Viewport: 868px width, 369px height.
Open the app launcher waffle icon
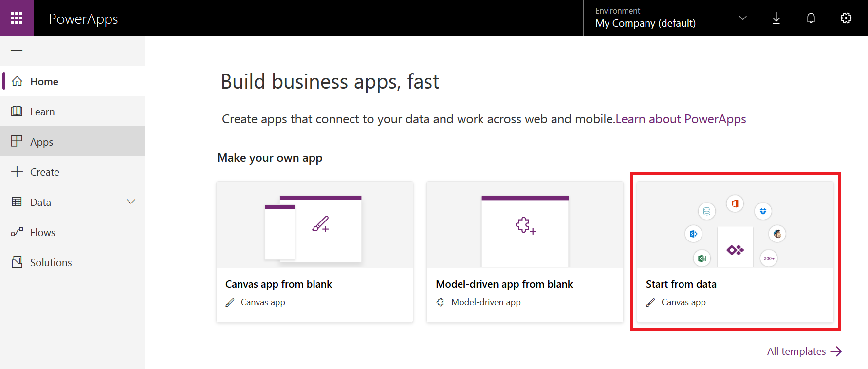(x=17, y=18)
